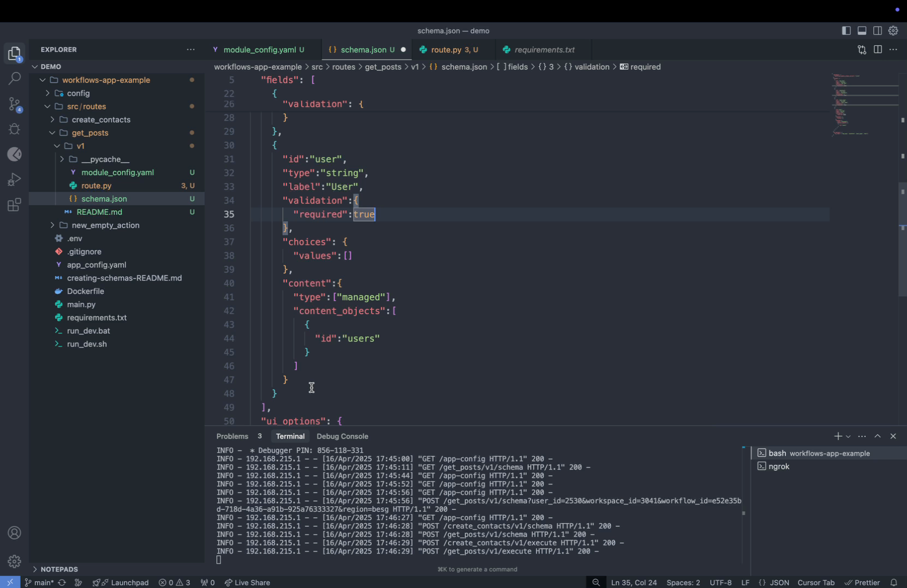
Task: Open the Search view in activity bar
Action: (x=15, y=79)
